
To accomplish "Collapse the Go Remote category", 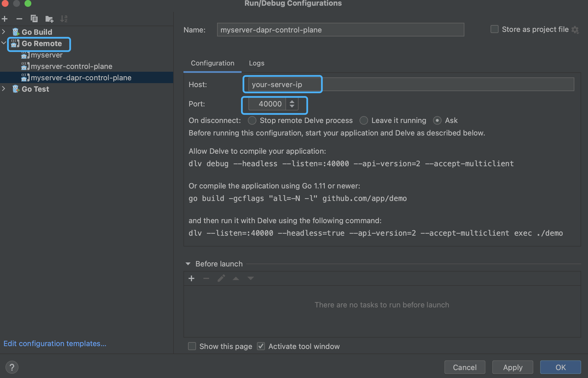I will click(x=4, y=43).
